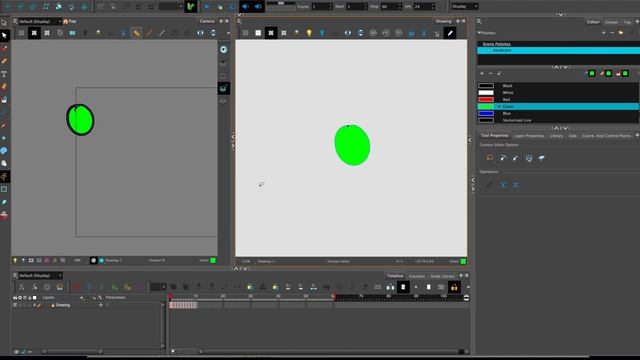Screen dimensions: 640x360
Task: Delete colour swatch with minus button
Action: [490, 73]
